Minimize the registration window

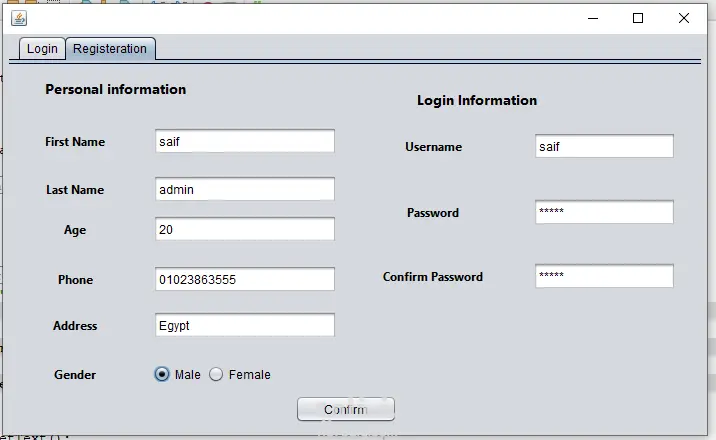[593, 18]
